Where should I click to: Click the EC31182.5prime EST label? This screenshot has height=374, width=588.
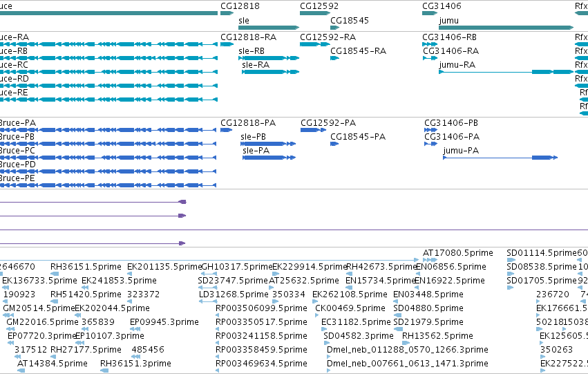point(356,322)
